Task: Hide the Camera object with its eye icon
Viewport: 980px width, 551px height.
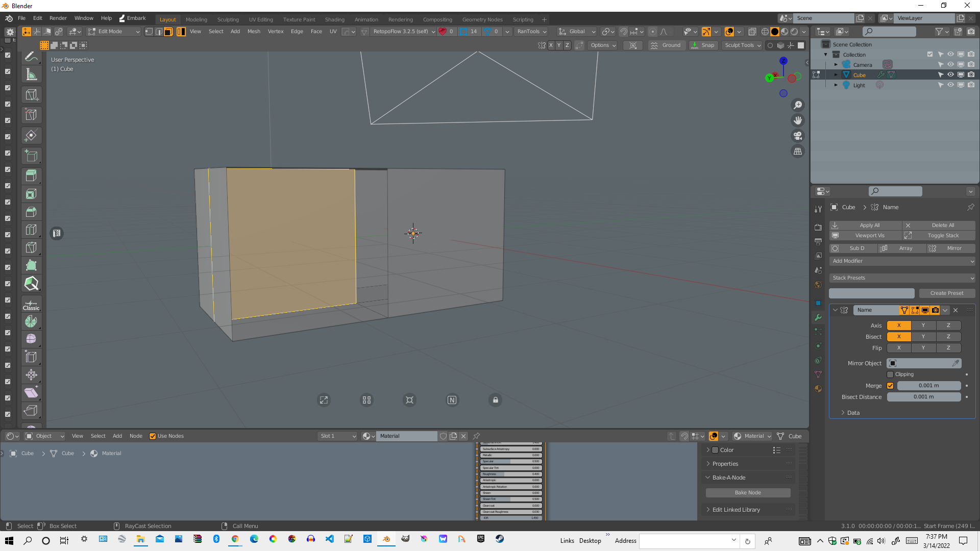Action: [950, 65]
